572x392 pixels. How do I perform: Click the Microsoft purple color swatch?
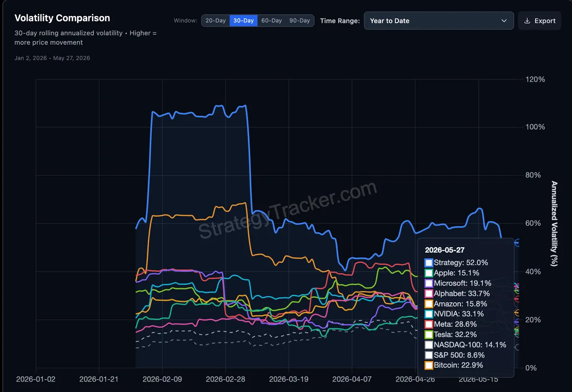[429, 283]
